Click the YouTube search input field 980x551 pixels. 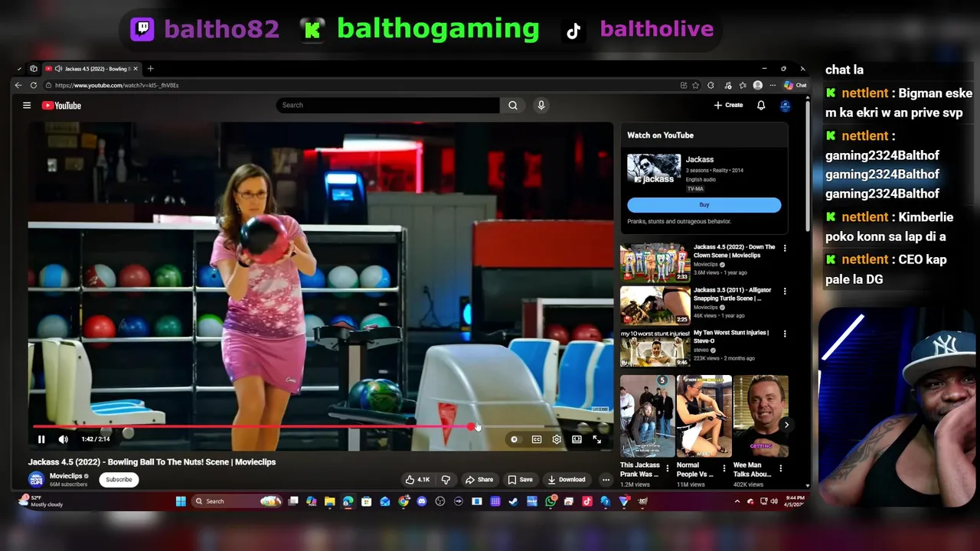387,106
